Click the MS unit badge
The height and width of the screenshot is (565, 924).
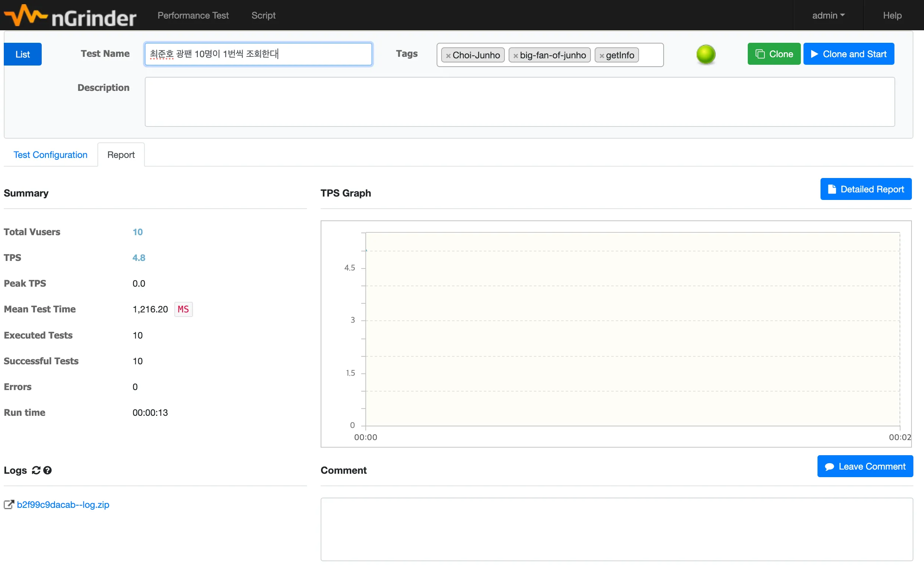click(x=183, y=309)
